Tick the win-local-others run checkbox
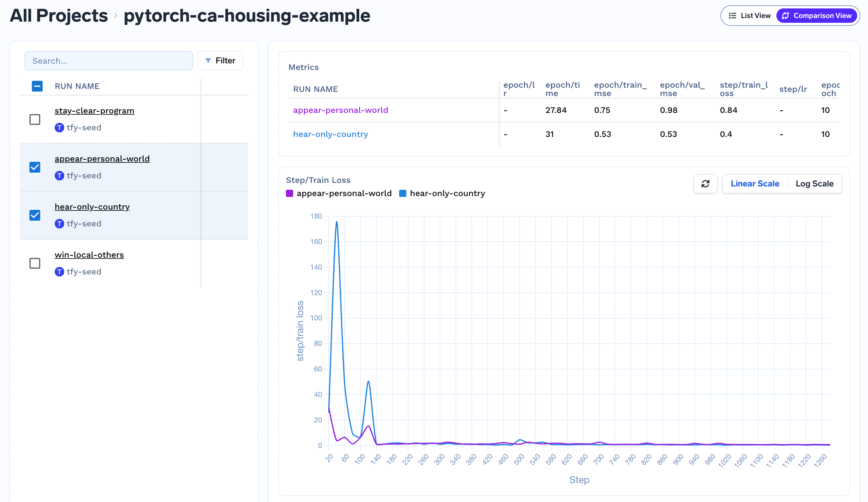The width and height of the screenshot is (868, 502). click(x=35, y=263)
